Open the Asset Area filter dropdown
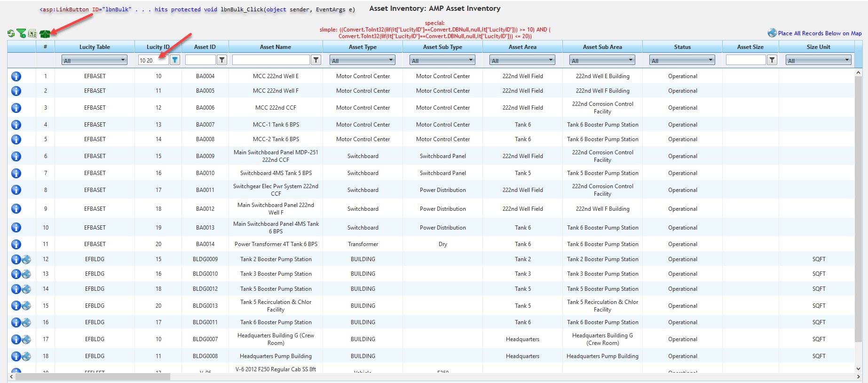The width and height of the screenshot is (868, 383). point(522,60)
